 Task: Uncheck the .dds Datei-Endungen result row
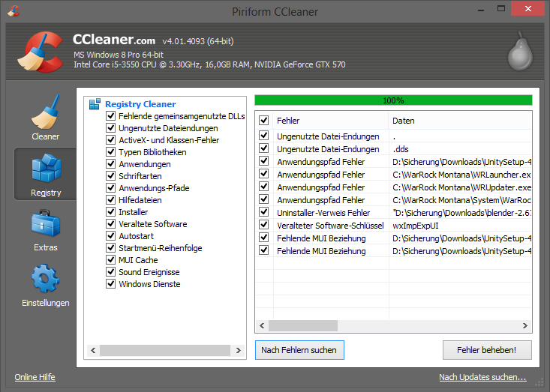point(264,148)
